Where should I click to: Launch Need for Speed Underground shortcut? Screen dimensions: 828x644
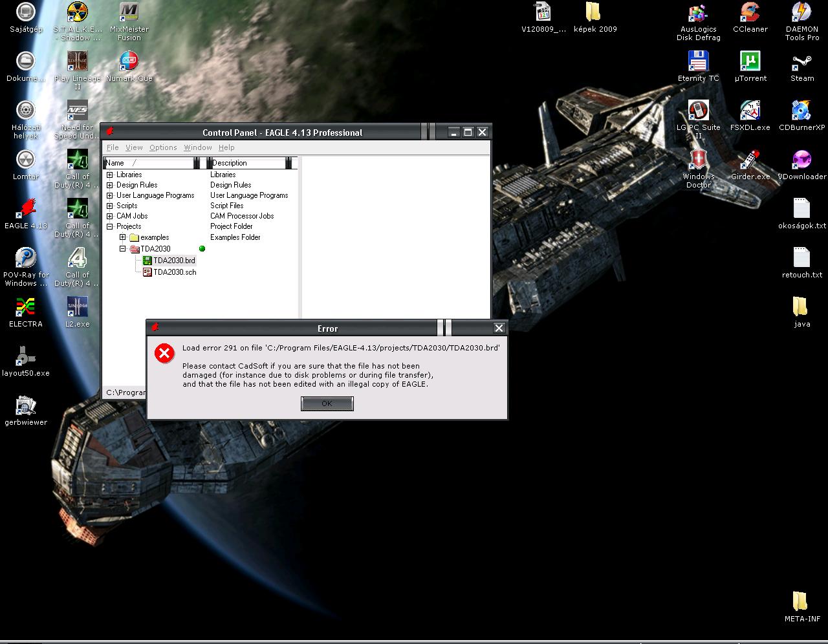(78, 120)
